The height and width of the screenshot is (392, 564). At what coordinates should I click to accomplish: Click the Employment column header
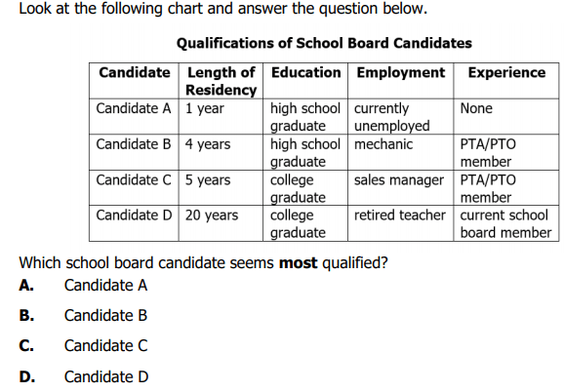[401, 72]
